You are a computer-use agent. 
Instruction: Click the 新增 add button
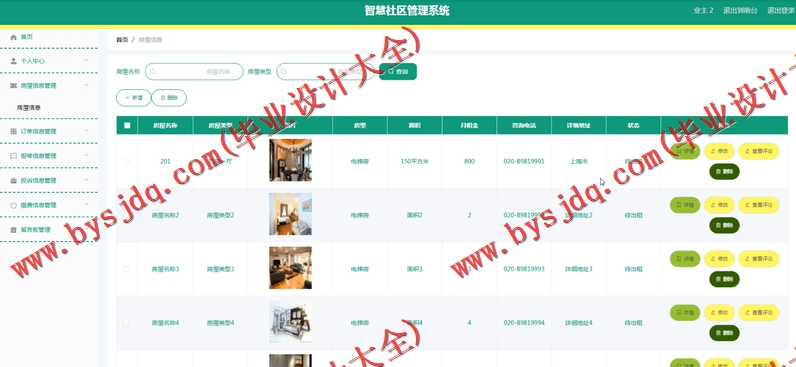(x=134, y=98)
